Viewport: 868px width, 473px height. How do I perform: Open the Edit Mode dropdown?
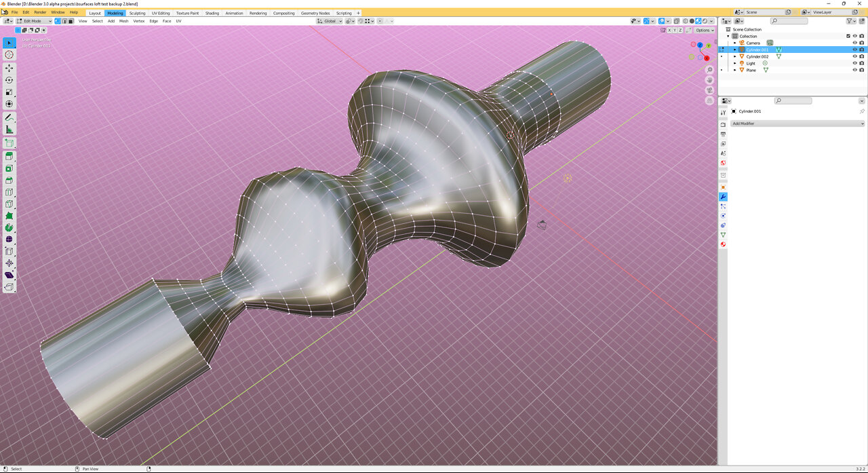coord(33,21)
